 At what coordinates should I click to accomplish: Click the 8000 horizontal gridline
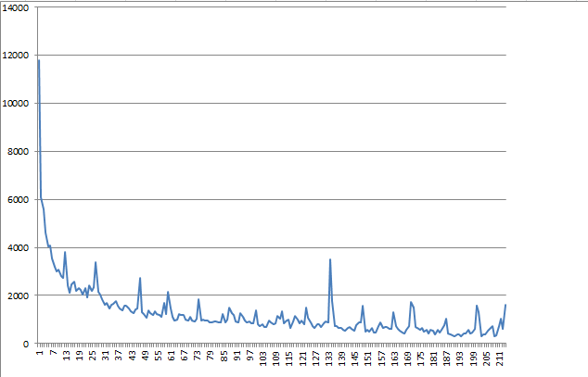point(272,151)
